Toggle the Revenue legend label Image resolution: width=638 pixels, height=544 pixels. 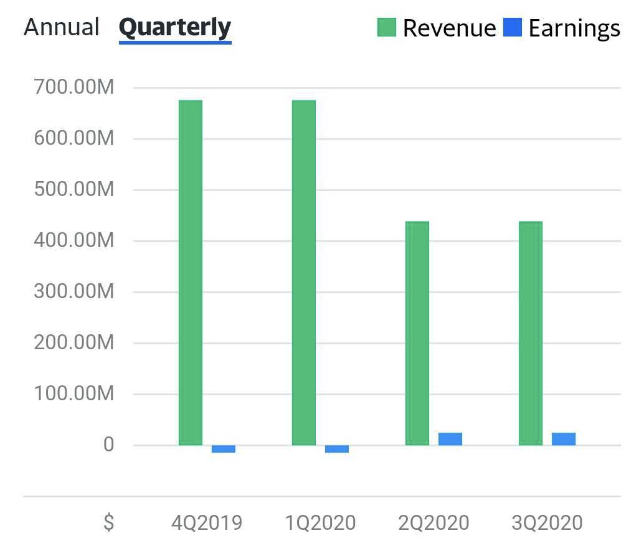(449, 28)
